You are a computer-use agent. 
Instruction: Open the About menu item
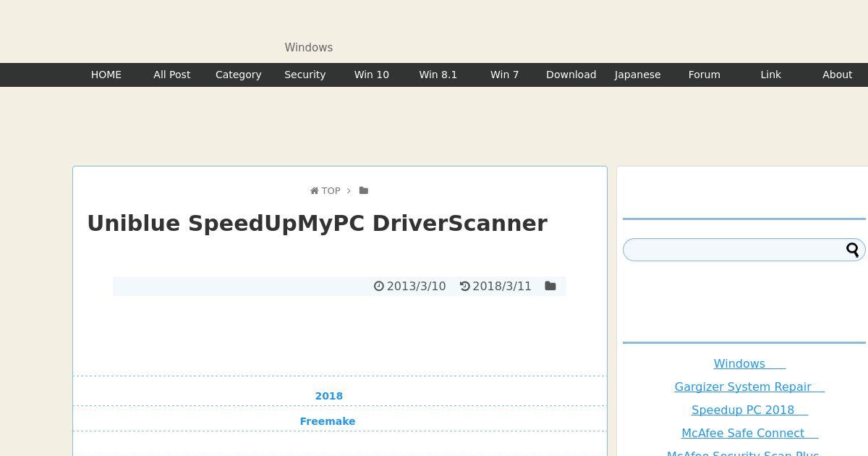838,75
